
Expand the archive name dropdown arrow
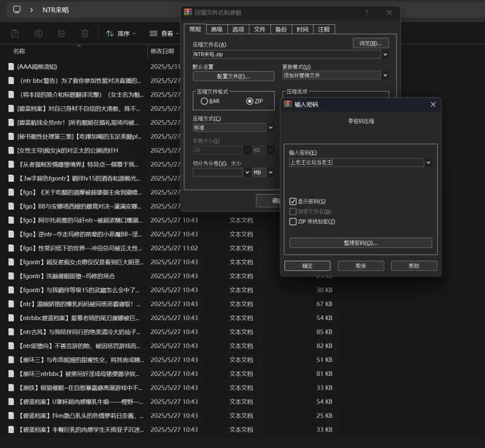tap(385, 55)
